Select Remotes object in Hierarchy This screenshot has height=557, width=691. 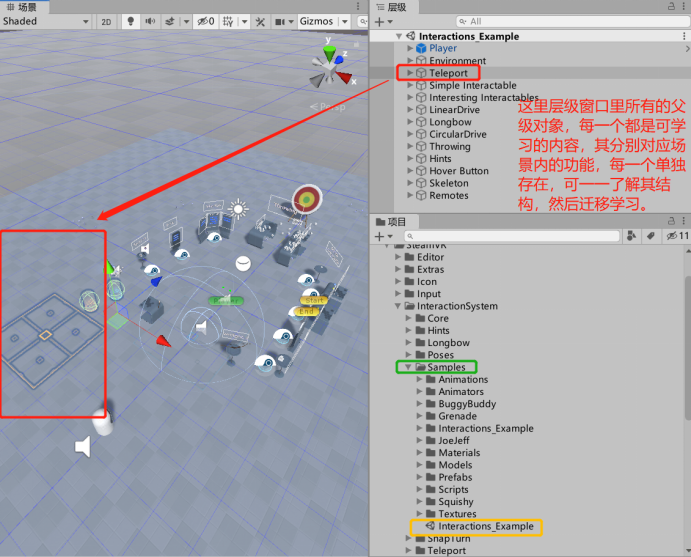point(449,195)
